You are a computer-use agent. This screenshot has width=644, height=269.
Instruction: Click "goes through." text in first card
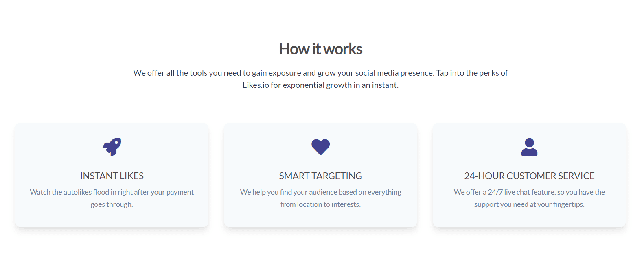point(112,204)
